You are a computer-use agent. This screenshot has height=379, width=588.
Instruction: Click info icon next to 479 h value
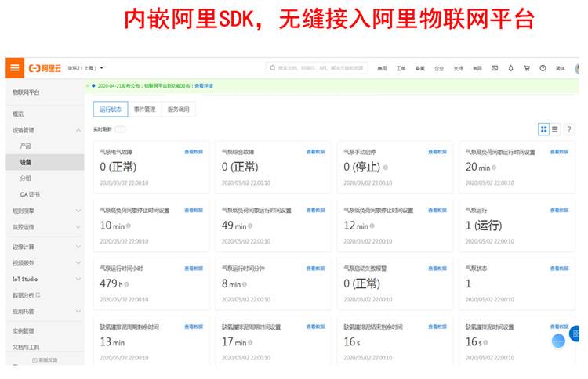coord(126,284)
